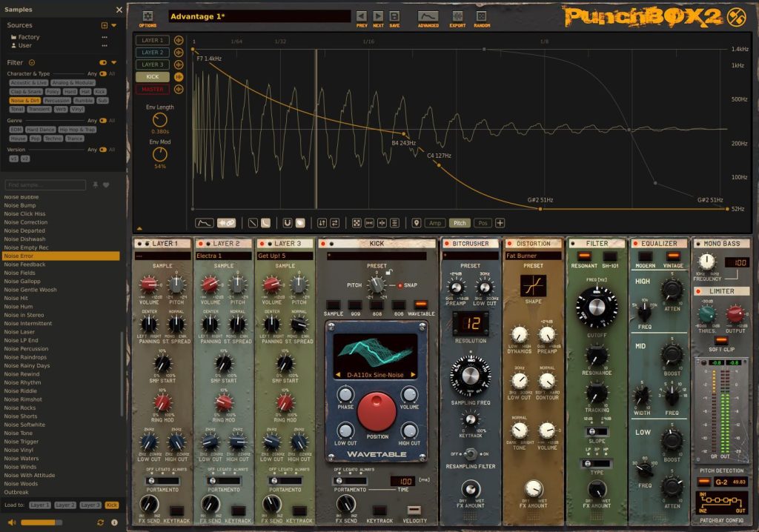The image size is (759, 532).
Task: Click the sample info icon
Action: tap(114, 522)
